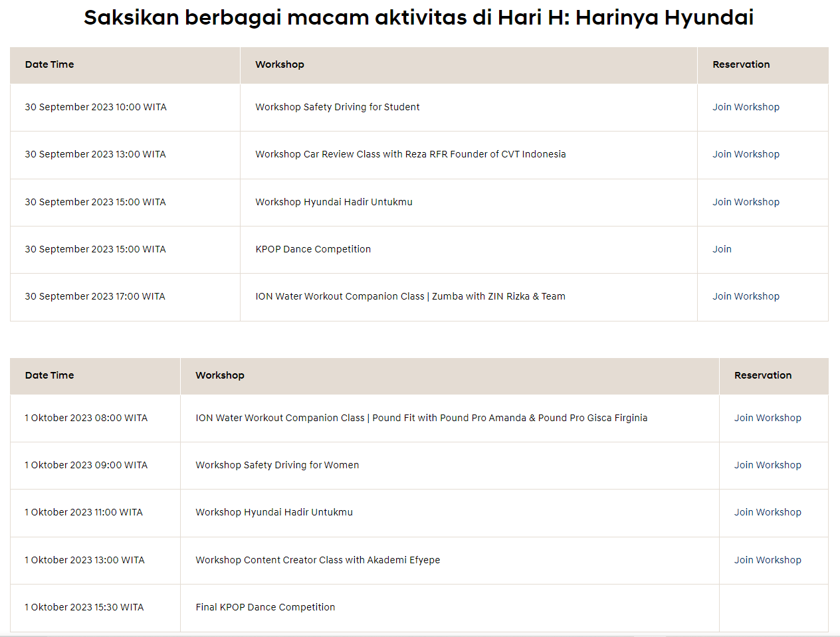Join 1 Oktober Hyundai Hadir Untukmu workshop
The height and width of the screenshot is (637, 840).
pos(768,512)
